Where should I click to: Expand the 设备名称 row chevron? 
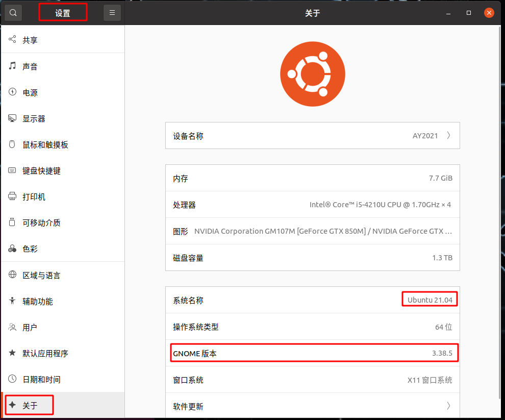[x=449, y=135]
